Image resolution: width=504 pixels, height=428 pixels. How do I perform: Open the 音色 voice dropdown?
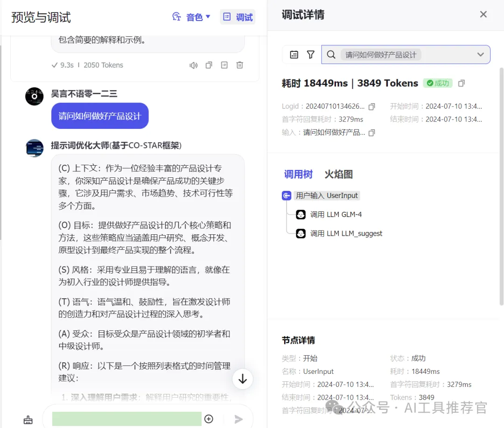[192, 17]
